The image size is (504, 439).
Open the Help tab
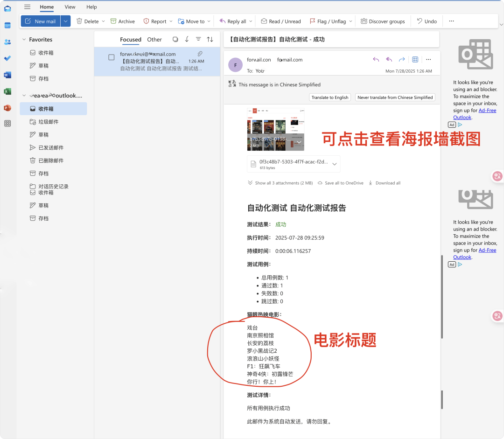click(91, 7)
